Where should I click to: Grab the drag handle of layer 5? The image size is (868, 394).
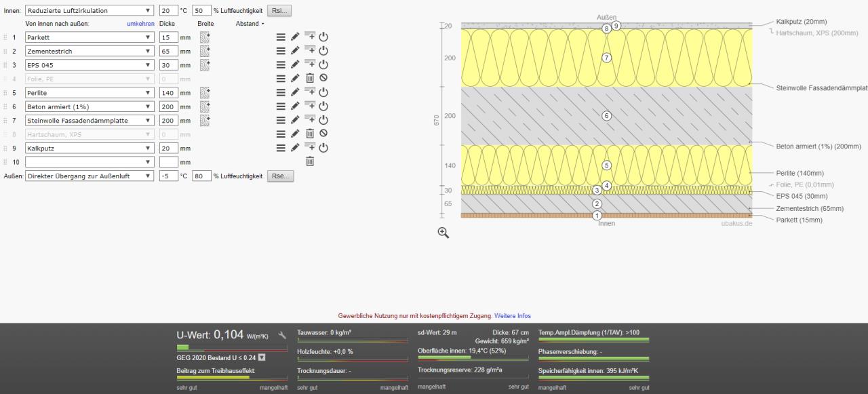tap(5, 93)
